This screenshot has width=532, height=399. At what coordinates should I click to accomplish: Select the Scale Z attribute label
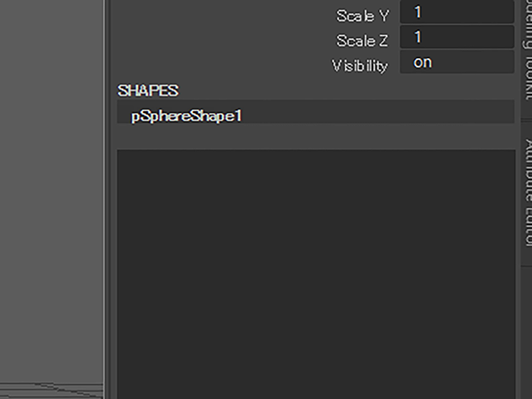362,41
